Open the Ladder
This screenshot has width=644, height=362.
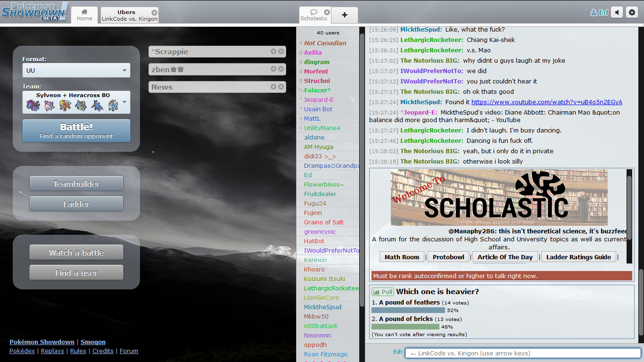pyautogui.click(x=76, y=204)
